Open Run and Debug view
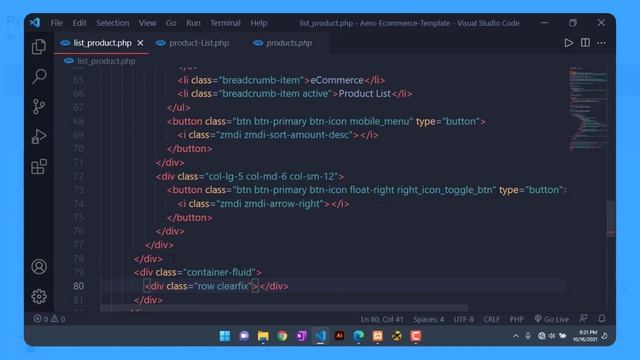 39,137
